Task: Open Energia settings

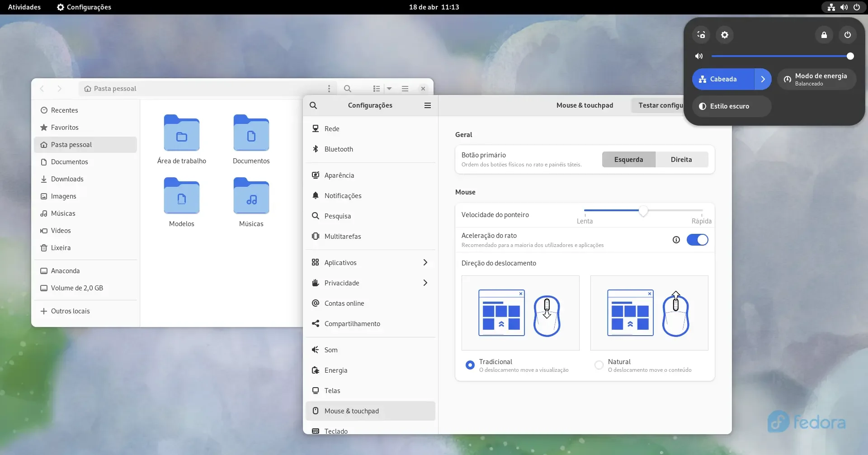Action: [x=370, y=370]
